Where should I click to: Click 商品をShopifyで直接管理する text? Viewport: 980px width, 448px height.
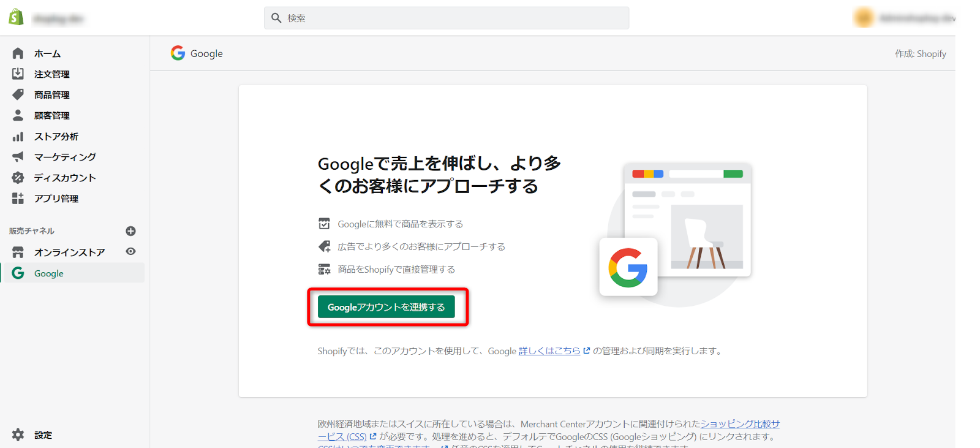396,269
